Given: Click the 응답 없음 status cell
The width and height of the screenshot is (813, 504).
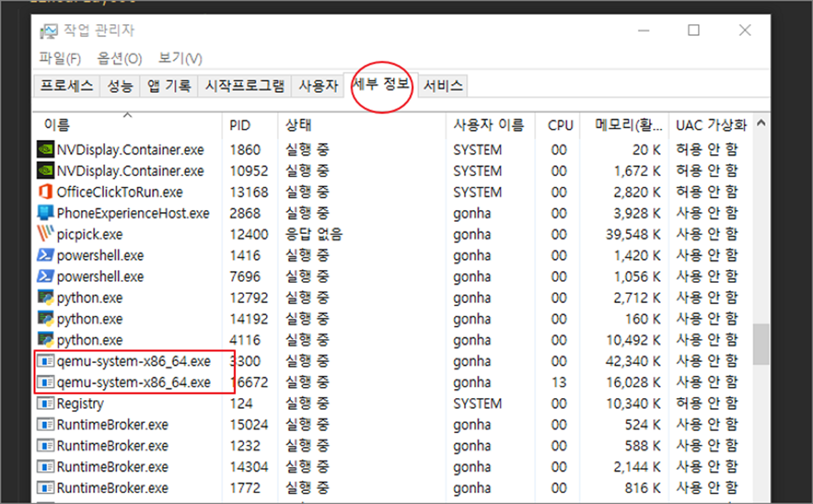Looking at the screenshot, I should pyautogui.click(x=313, y=234).
